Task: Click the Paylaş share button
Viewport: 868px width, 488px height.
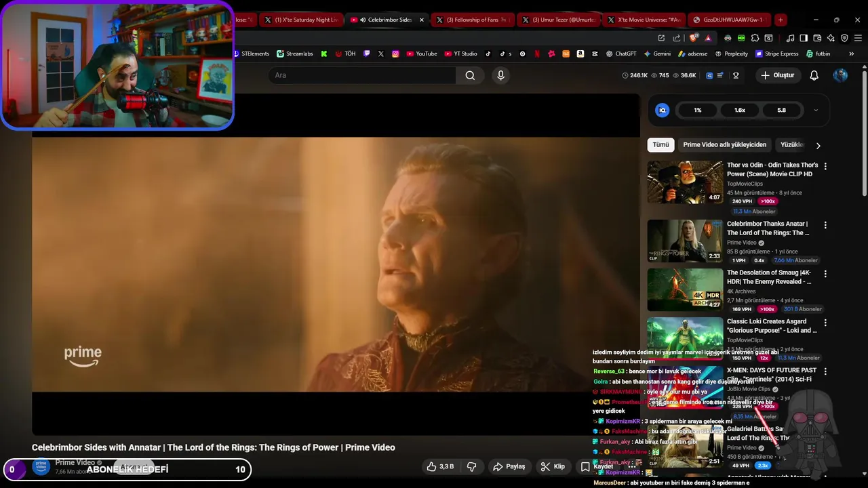Action: pyautogui.click(x=509, y=466)
